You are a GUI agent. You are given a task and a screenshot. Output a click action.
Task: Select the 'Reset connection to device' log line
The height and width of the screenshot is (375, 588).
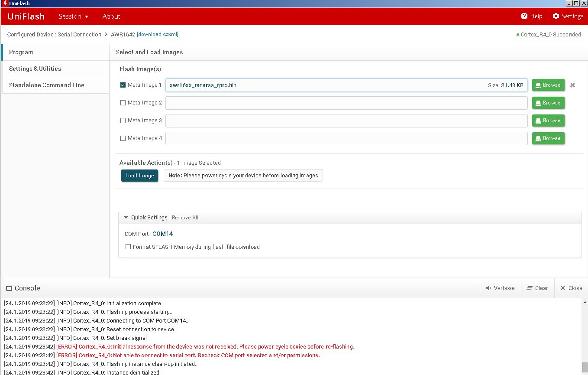[x=89, y=329]
